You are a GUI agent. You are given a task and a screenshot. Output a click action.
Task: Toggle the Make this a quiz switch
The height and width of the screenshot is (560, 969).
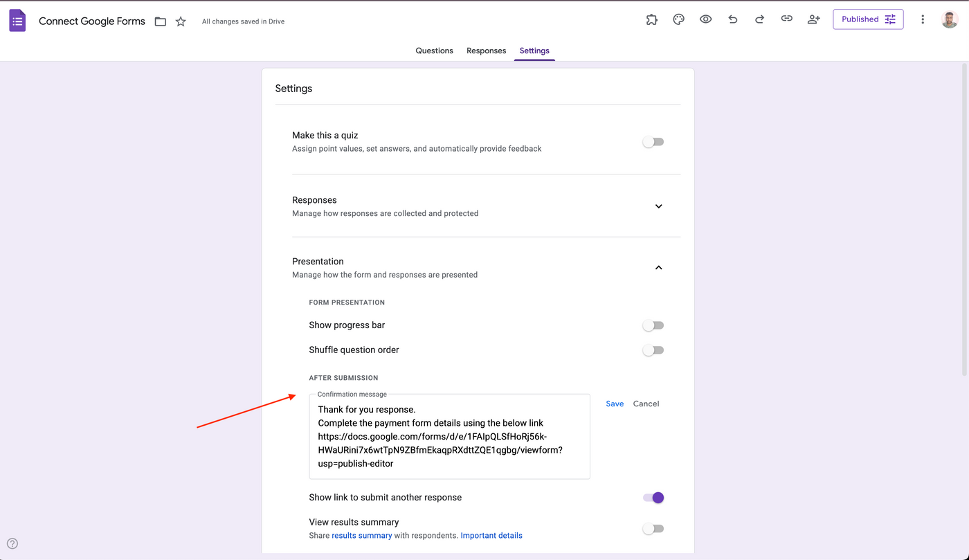653,141
